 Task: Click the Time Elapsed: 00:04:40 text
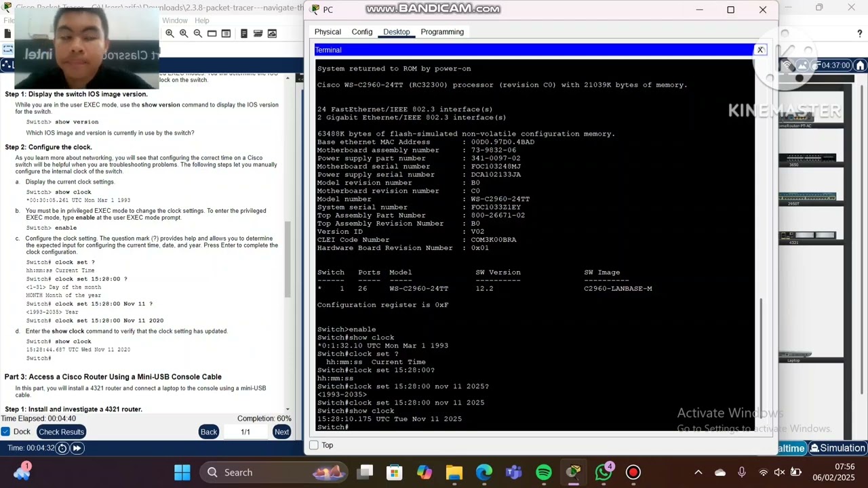pyautogui.click(x=38, y=419)
